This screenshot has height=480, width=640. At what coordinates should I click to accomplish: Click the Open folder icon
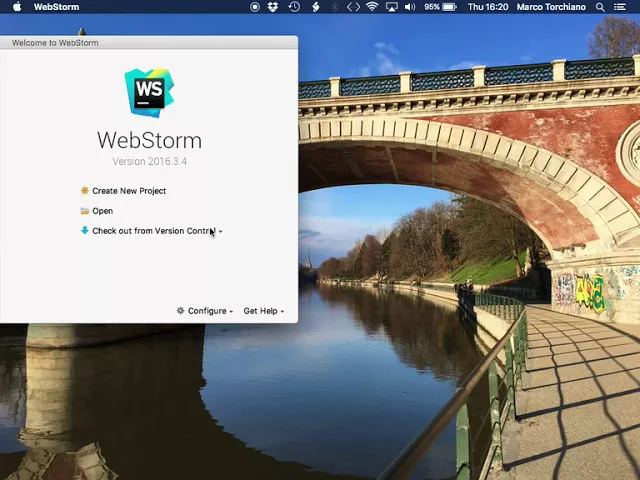click(84, 211)
